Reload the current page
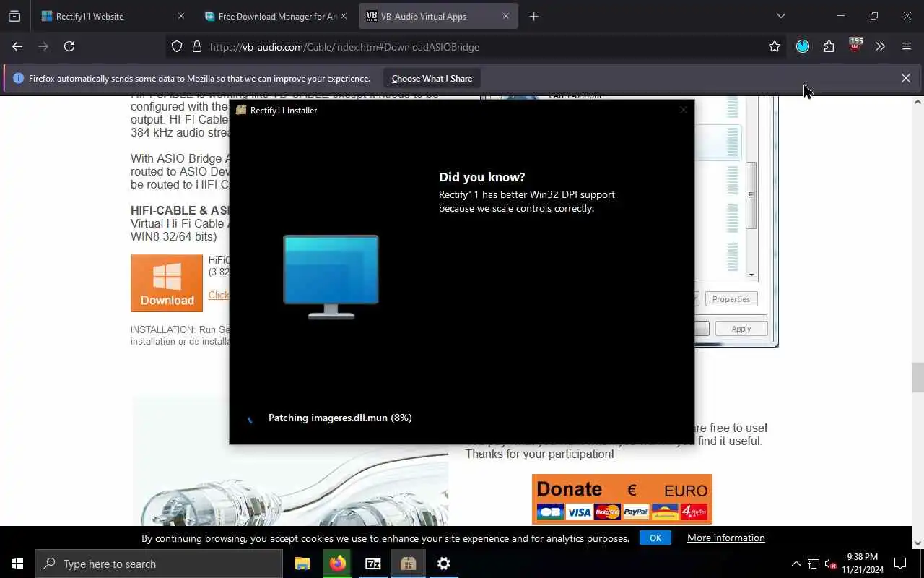 pyautogui.click(x=69, y=46)
